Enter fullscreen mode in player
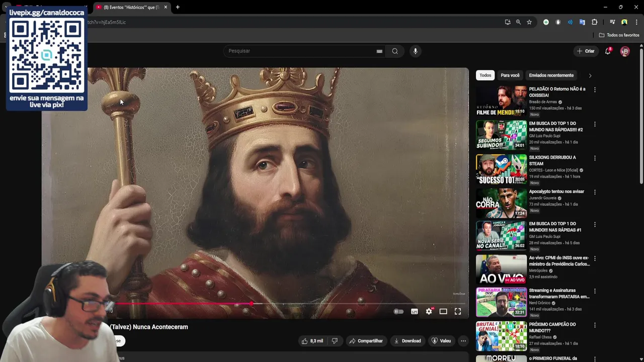The height and width of the screenshot is (362, 644). pos(458,312)
